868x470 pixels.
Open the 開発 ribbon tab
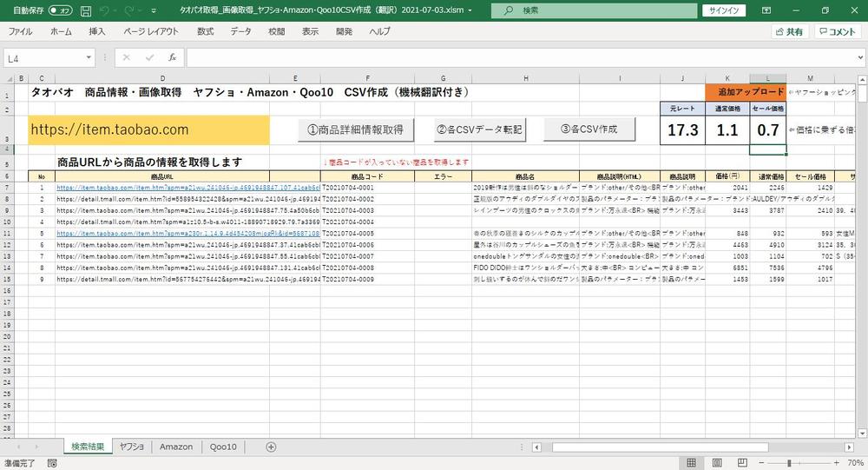point(344,31)
